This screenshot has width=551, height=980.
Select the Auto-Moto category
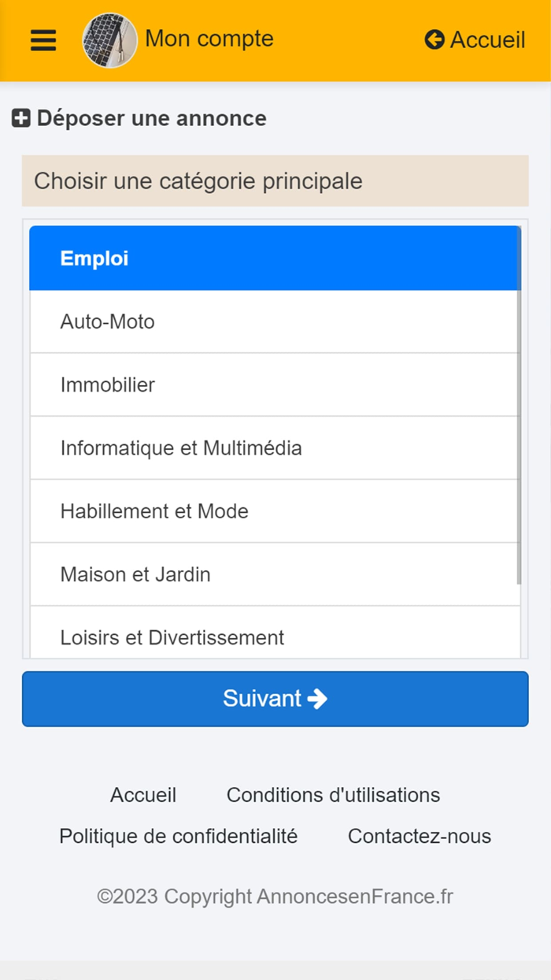click(275, 321)
